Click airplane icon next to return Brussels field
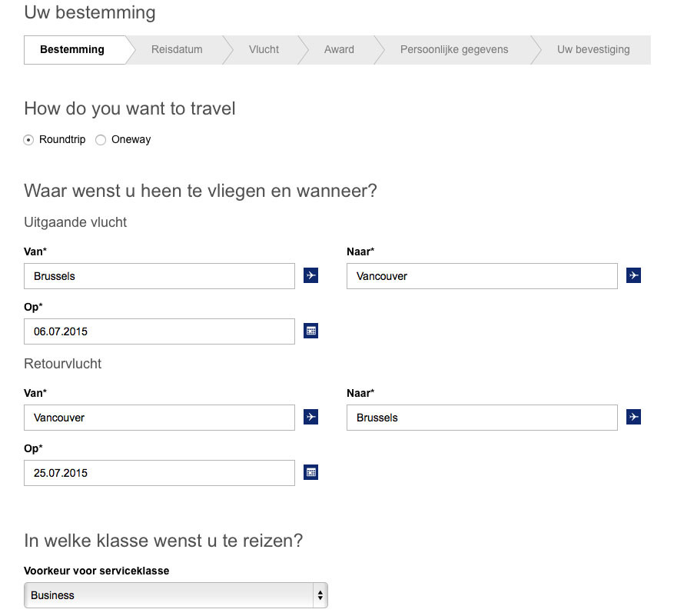Screen dimensions: 674x616 tap(633, 417)
